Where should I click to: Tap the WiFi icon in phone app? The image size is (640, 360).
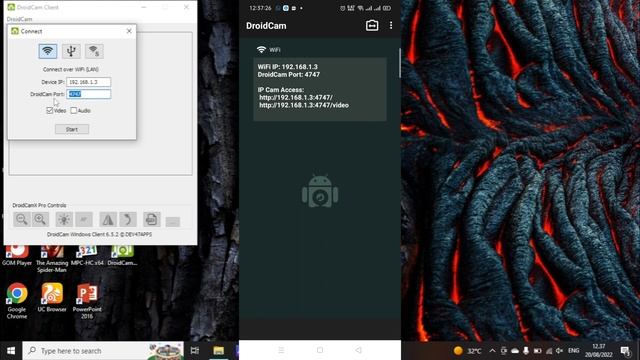tap(261, 49)
